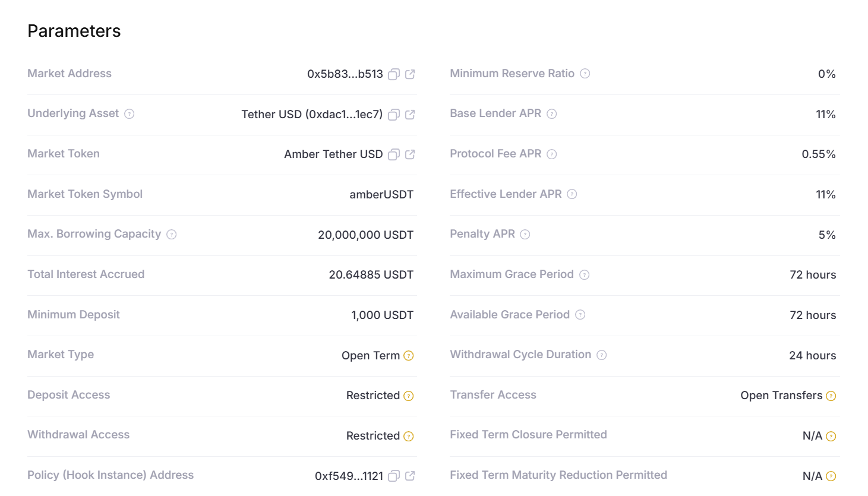868x496 pixels.
Task: Open Underlying Asset external link
Action: coord(410,115)
